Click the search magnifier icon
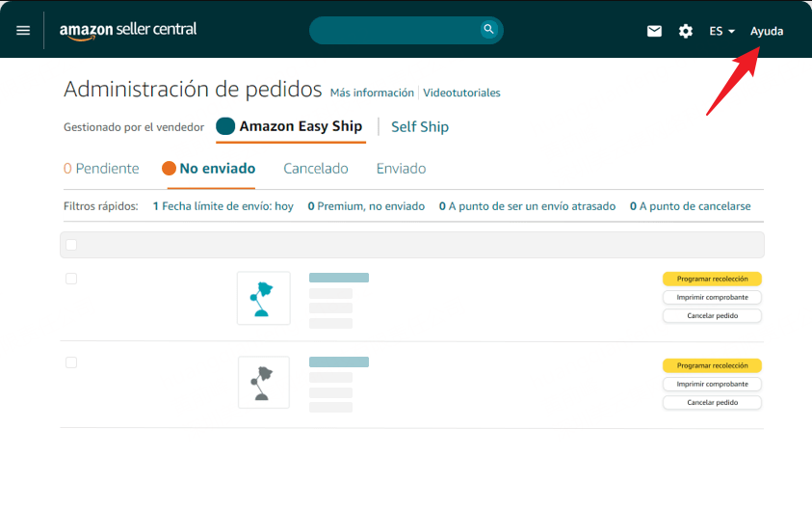This screenshot has height=509, width=812. pos(488,29)
